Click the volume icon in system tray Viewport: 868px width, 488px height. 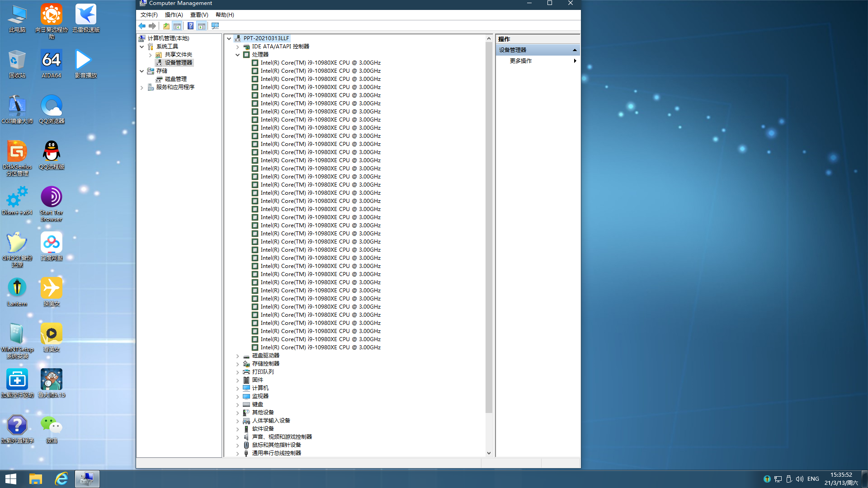pyautogui.click(x=800, y=479)
